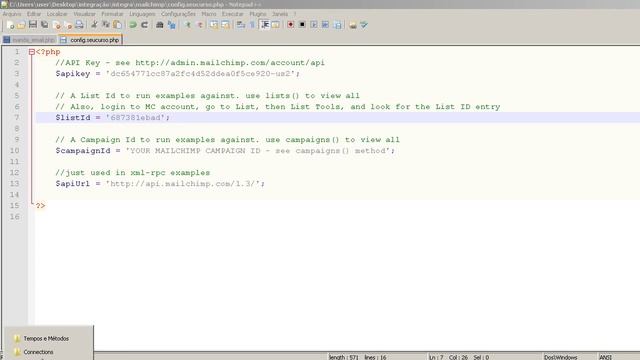Open the Plugins menu
The width and height of the screenshot is (640, 360).
tap(258, 14)
